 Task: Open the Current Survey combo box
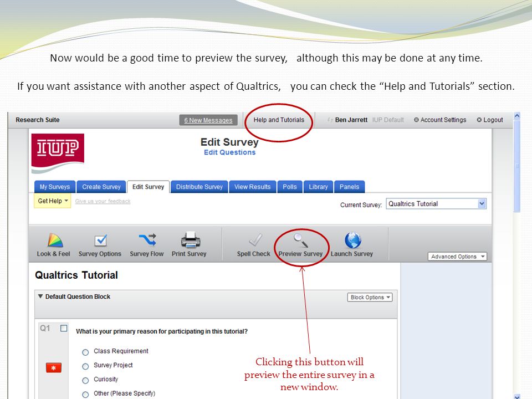[436, 204]
